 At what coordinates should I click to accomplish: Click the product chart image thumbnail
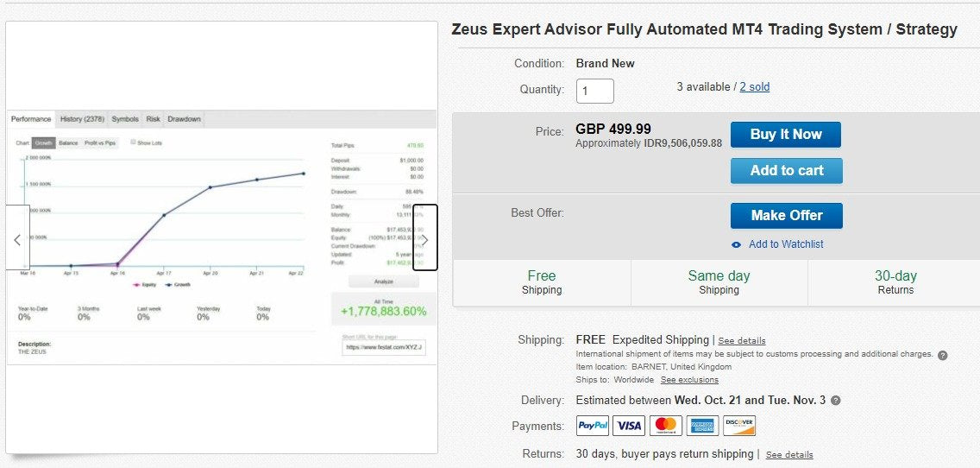click(x=222, y=237)
